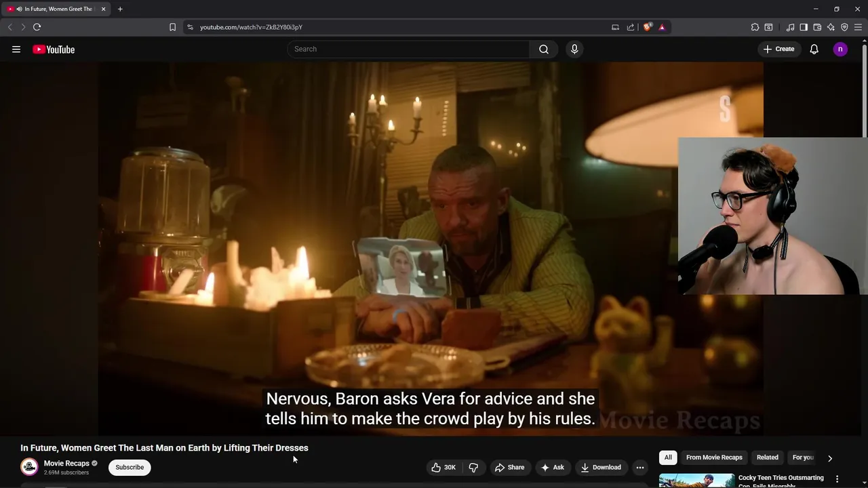View site information in address bar
Screen dimensions: 868x488
pos(190,27)
